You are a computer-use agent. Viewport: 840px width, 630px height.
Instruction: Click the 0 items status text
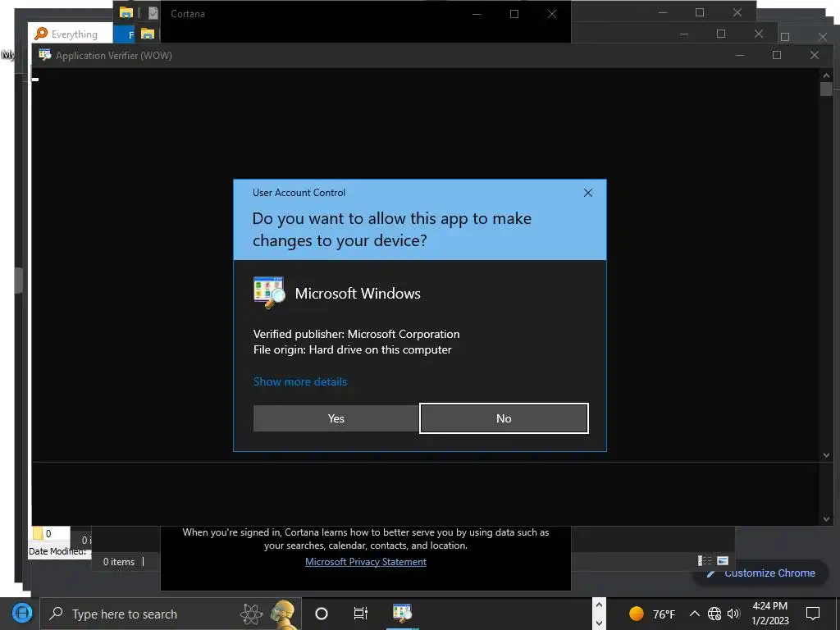pos(118,561)
